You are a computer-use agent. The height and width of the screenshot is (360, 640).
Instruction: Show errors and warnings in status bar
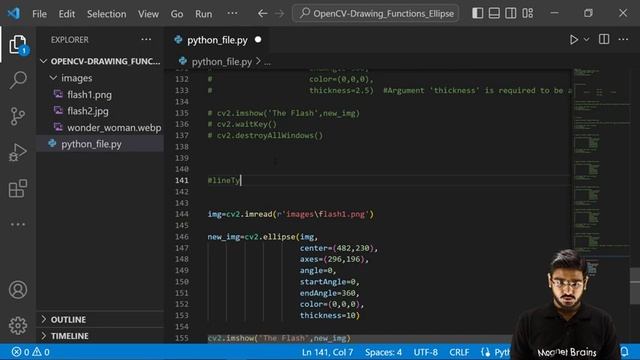coord(31,351)
